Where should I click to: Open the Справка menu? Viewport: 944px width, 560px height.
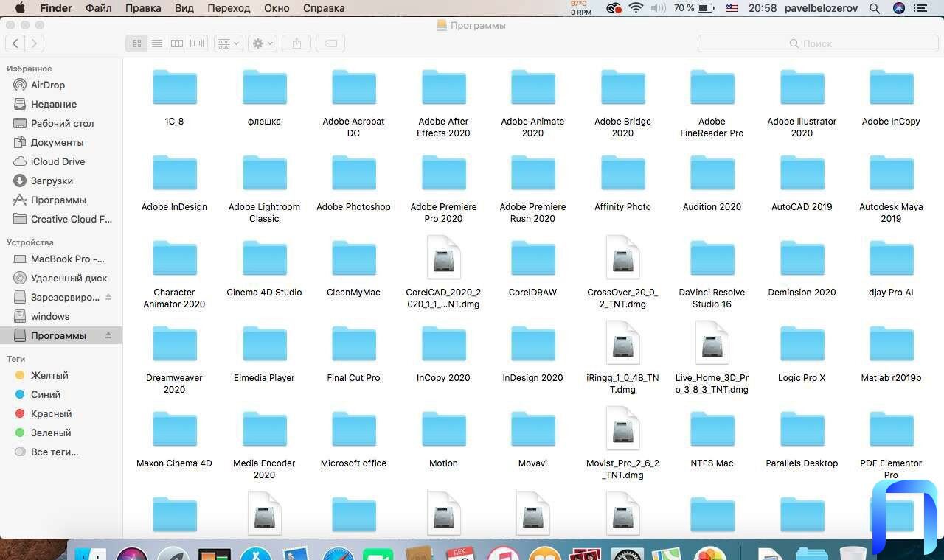point(324,8)
